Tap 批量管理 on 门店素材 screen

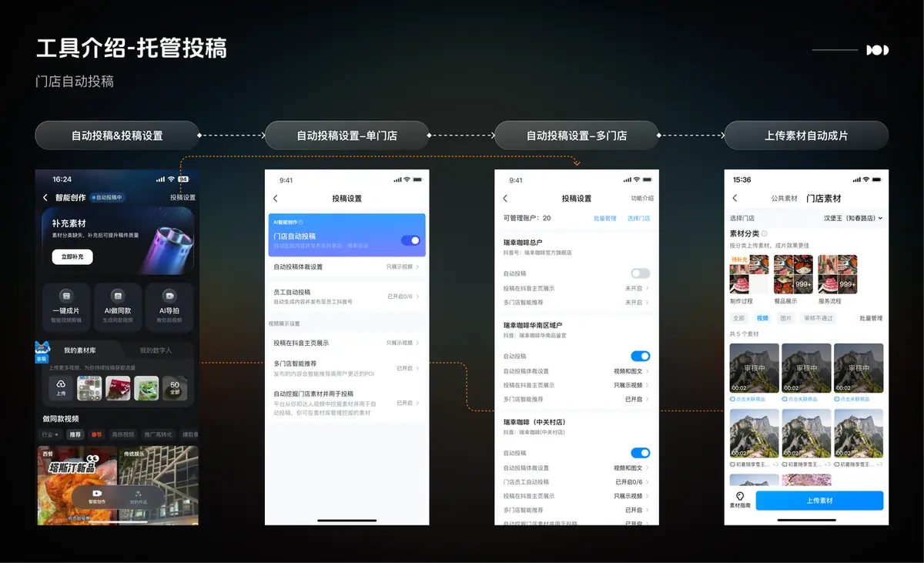[x=871, y=318]
